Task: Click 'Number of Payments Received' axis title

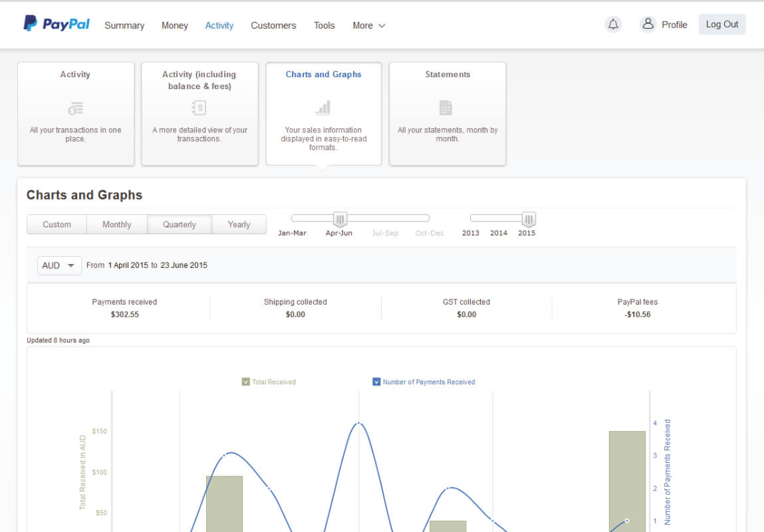Action: point(667,472)
